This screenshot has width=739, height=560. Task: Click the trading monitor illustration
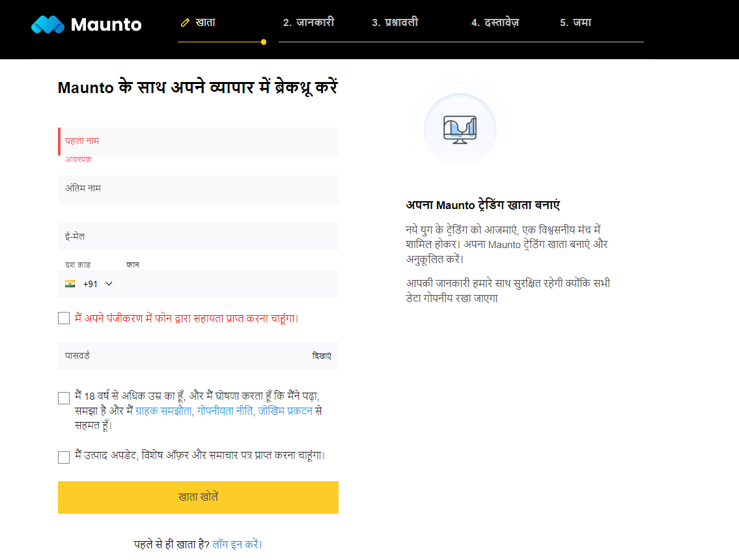[460, 129]
